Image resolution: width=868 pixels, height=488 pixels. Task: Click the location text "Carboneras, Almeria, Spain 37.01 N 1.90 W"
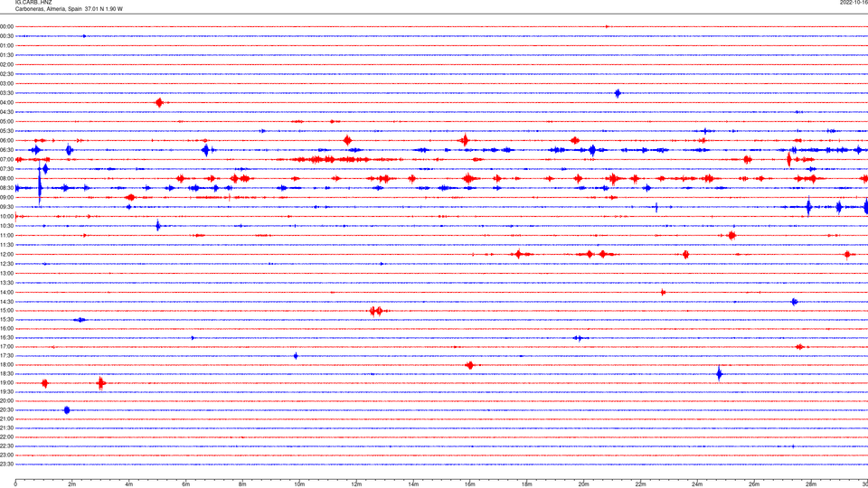point(70,9)
